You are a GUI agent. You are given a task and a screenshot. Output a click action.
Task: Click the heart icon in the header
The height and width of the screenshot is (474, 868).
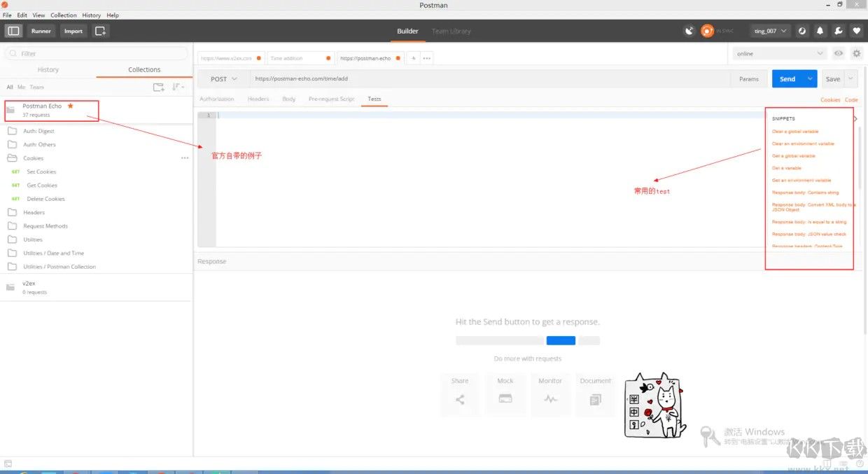pos(855,31)
